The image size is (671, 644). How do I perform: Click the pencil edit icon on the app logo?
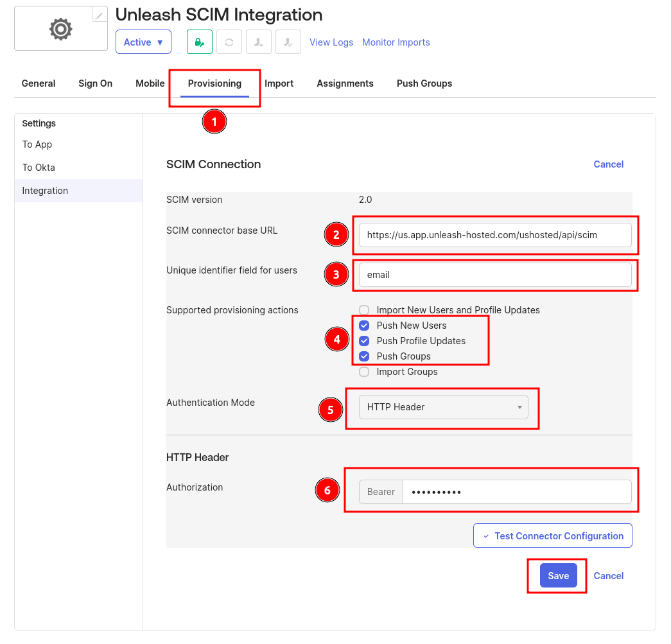[98, 13]
